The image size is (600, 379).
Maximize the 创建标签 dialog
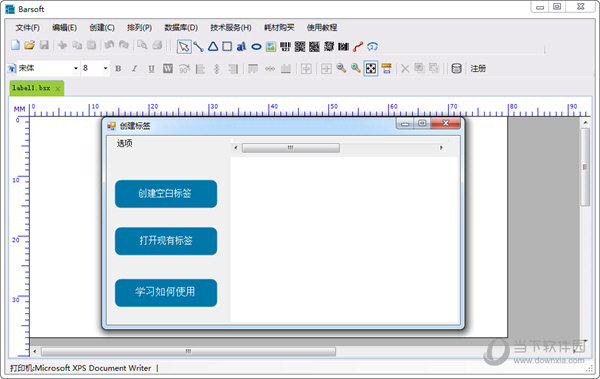click(x=422, y=123)
